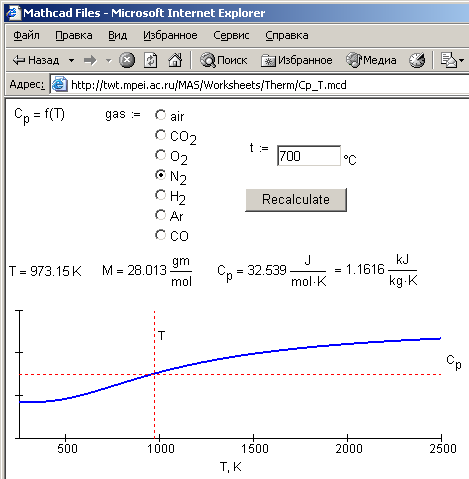This screenshot has width=469, height=479.
Task: Click the Stop loading icon
Action: tap(127, 60)
